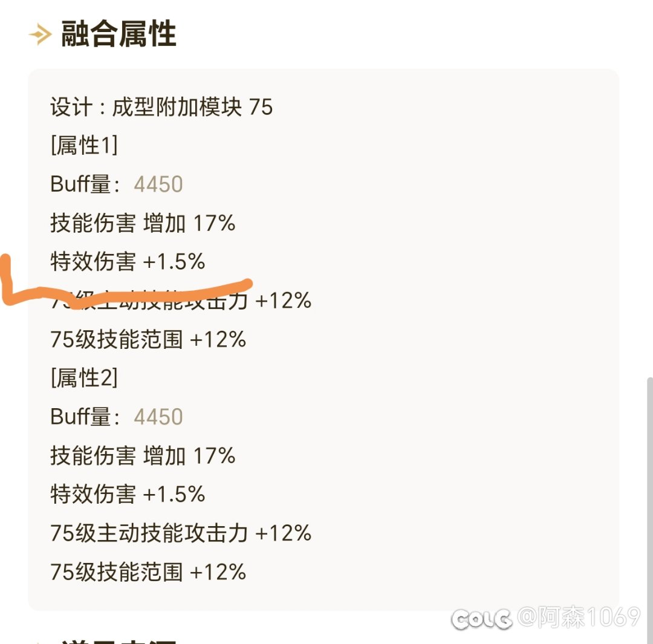
Task: Click 特效伤害 +1.5% under 属性2
Action: [128, 494]
